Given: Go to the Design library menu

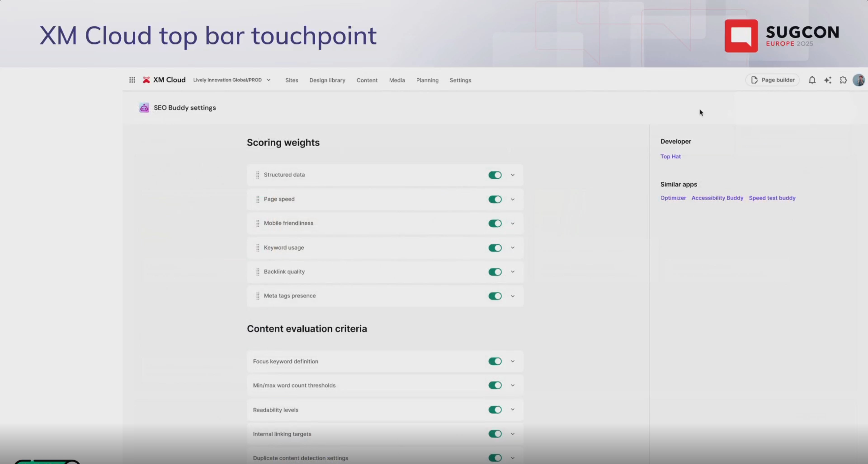Looking at the screenshot, I should point(327,80).
